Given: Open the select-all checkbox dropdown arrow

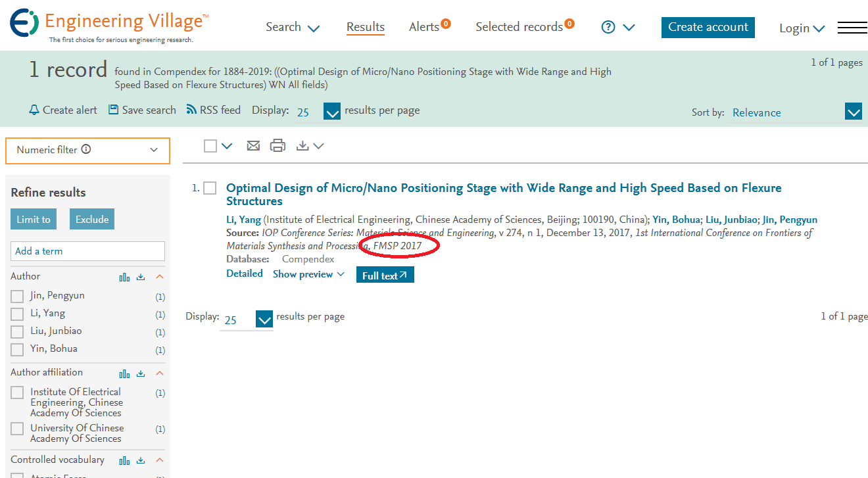Looking at the screenshot, I should pyautogui.click(x=227, y=146).
